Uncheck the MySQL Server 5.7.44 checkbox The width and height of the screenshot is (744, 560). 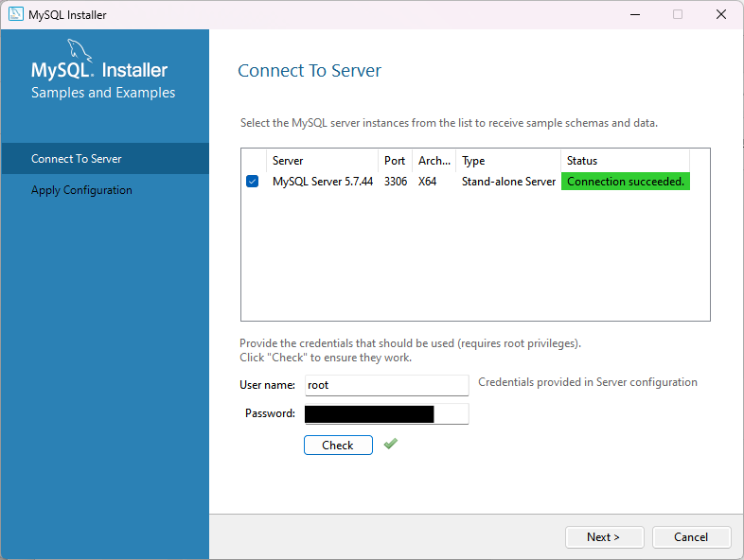(253, 182)
